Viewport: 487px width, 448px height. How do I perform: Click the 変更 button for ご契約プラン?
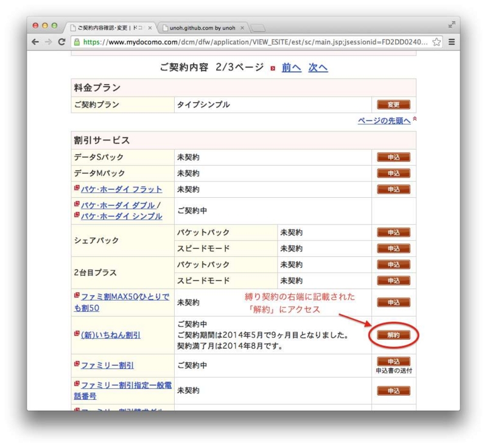point(393,105)
